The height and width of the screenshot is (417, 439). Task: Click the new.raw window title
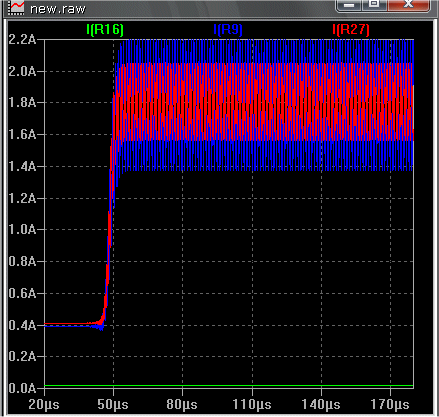point(58,9)
